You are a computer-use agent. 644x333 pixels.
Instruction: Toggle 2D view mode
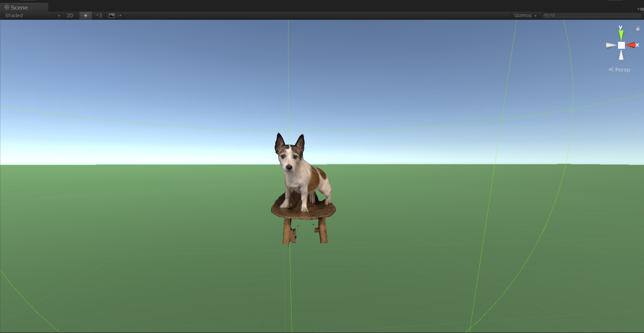coord(69,15)
